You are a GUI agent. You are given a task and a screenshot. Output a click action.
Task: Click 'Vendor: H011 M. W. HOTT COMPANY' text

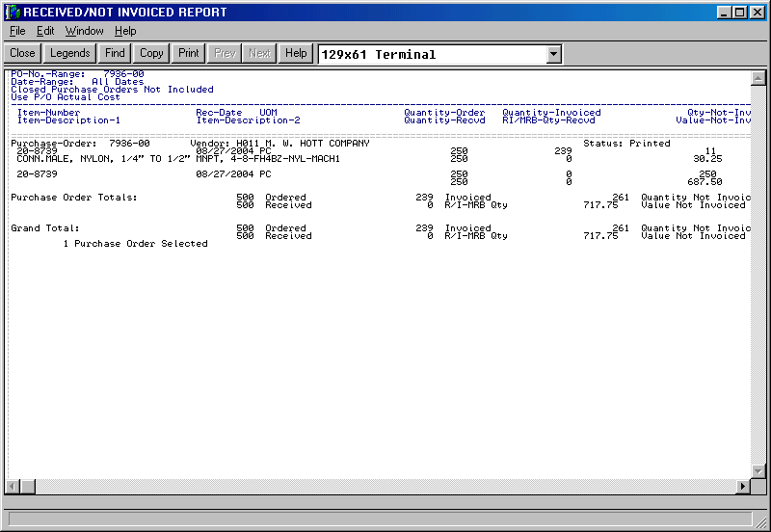click(x=279, y=144)
